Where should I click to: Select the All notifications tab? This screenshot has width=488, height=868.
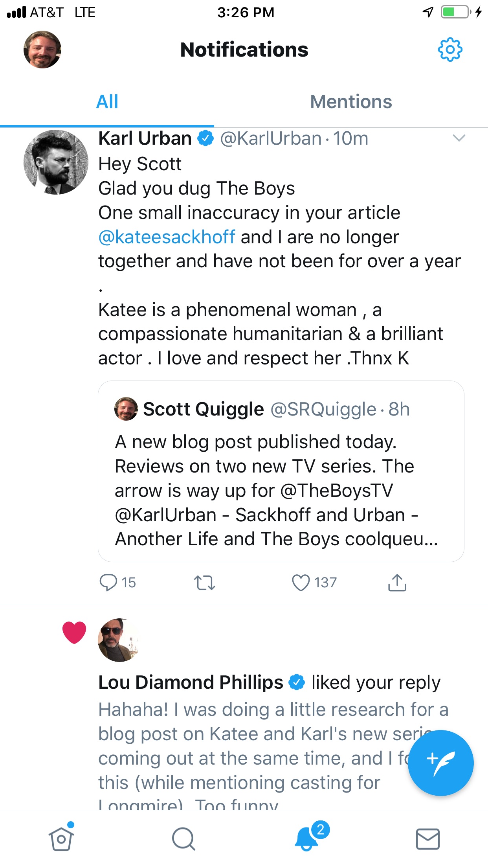(107, 102)
